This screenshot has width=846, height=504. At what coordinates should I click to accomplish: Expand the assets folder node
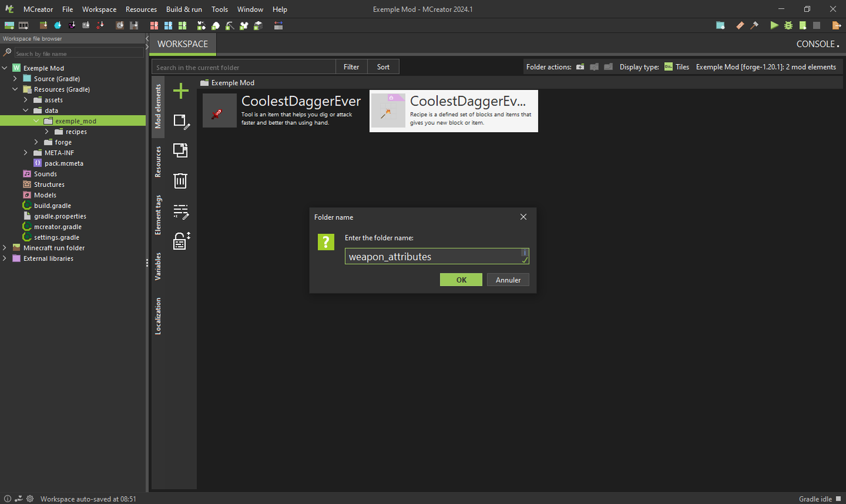pos(26,100)
